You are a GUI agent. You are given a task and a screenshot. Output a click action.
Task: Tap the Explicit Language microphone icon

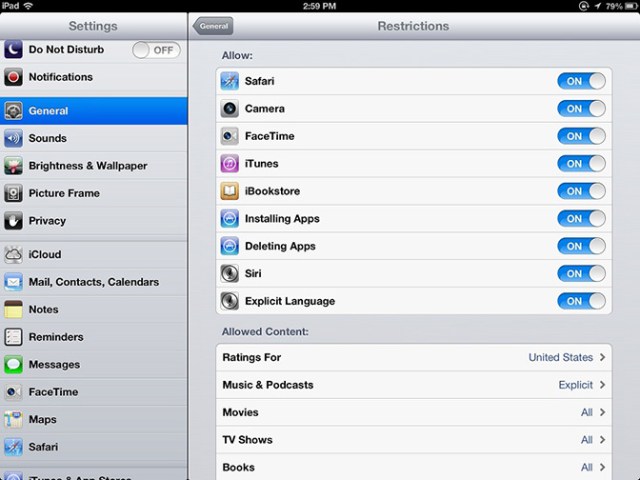[x=229, y=301]
